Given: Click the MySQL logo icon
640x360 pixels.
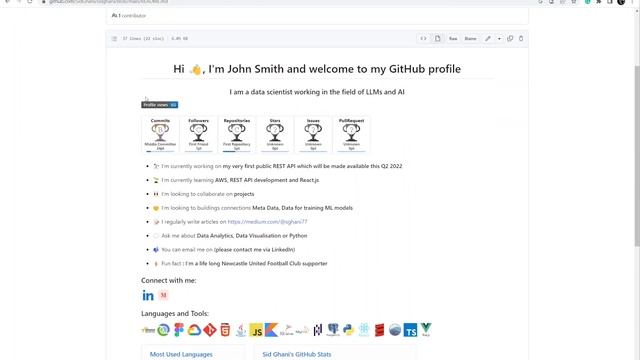Looking at the screenshot, I should (302, 330).
